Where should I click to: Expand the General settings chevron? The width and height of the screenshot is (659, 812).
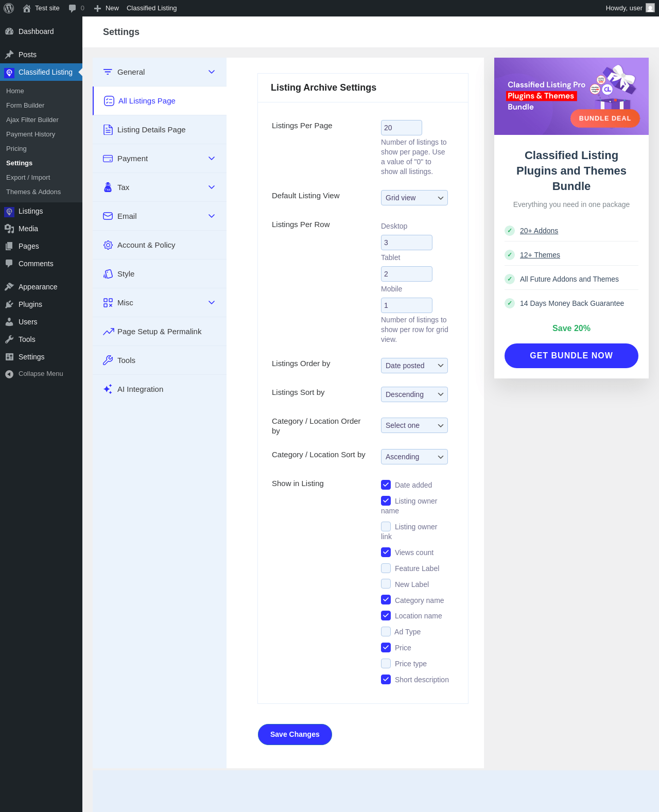212,72
